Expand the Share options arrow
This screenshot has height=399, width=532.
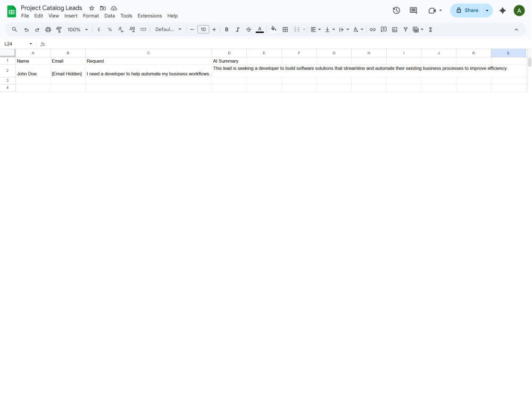click(487, 11)
